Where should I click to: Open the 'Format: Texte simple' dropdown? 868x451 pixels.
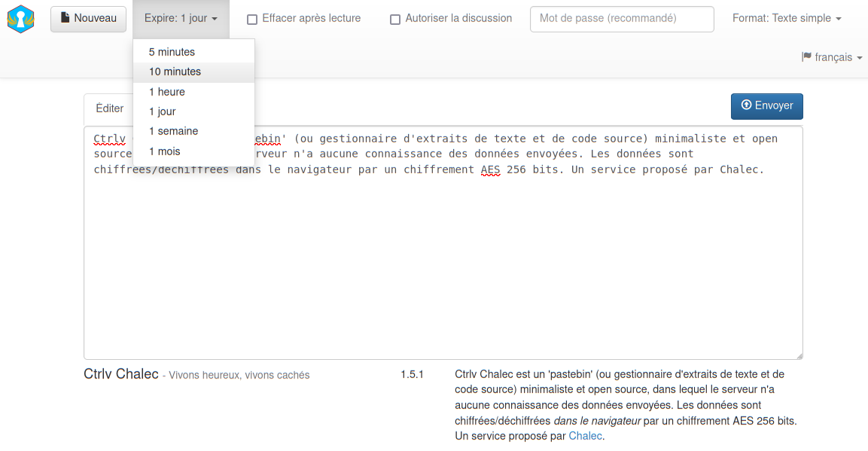[786, 17]
